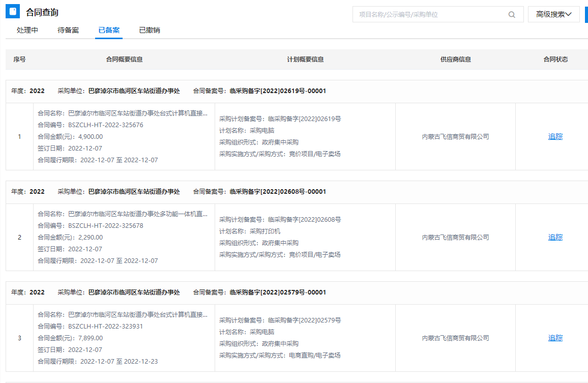The height and width of the screenshot is (383, 588).
Task: Click plan number 临采购备字[2022]02608号
Action: [x=305, y=219]
